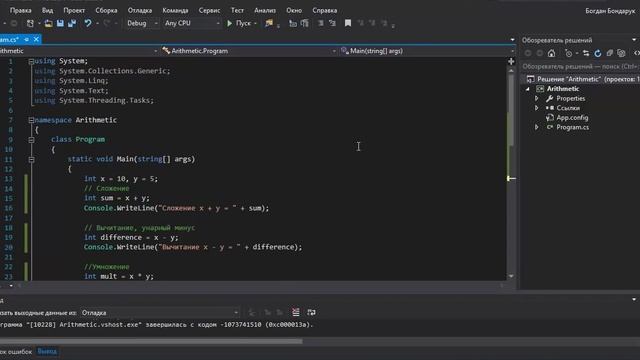Click the New Project toolbar icon

(30, 23)
